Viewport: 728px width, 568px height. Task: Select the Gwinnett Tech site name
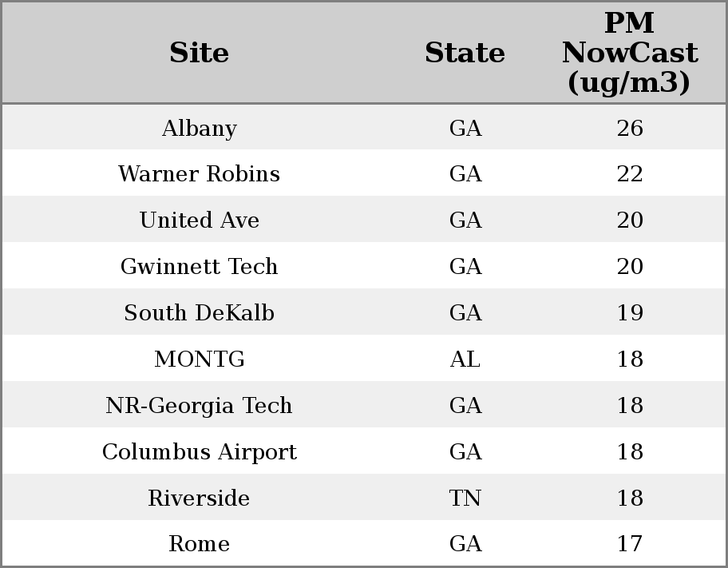tap(199, 267)
